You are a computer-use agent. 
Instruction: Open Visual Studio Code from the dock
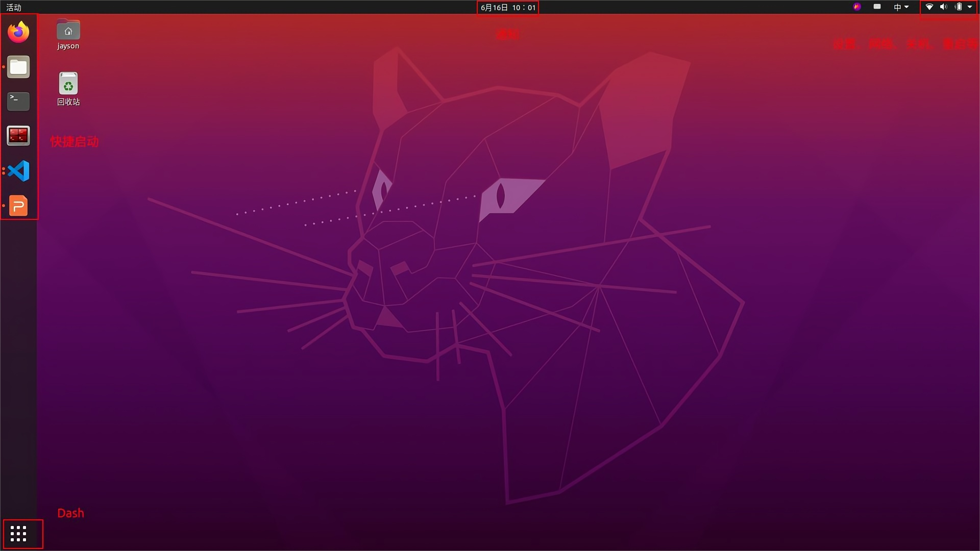coord(18,171)
